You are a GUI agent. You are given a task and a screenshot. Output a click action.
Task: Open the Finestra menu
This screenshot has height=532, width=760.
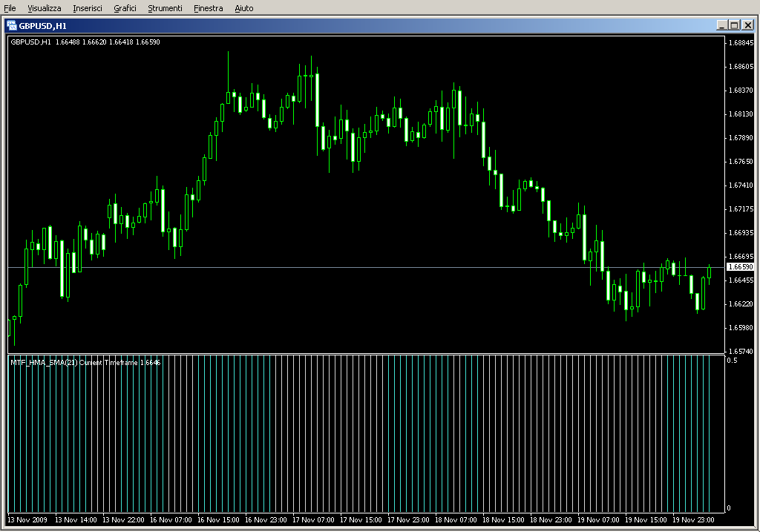click(208, 8)
